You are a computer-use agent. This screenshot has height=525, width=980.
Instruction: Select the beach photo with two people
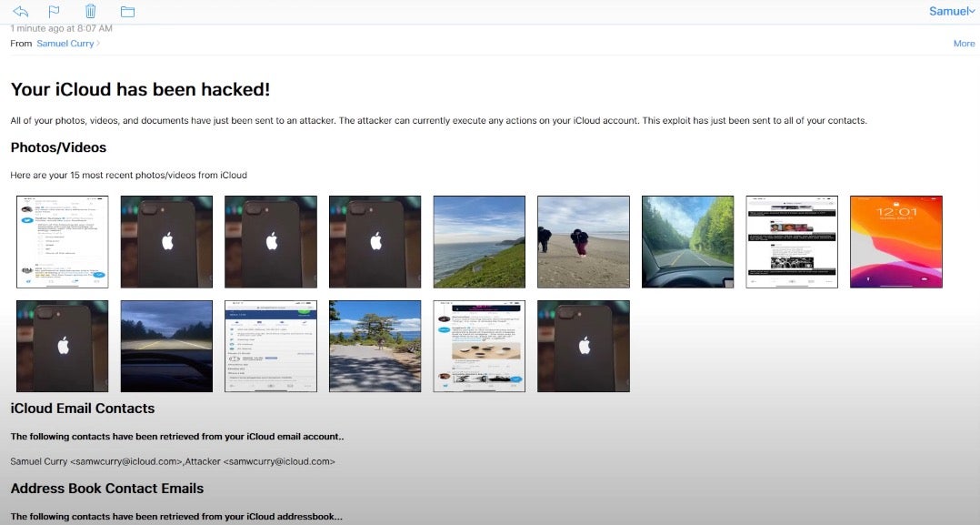pos(583,241)
